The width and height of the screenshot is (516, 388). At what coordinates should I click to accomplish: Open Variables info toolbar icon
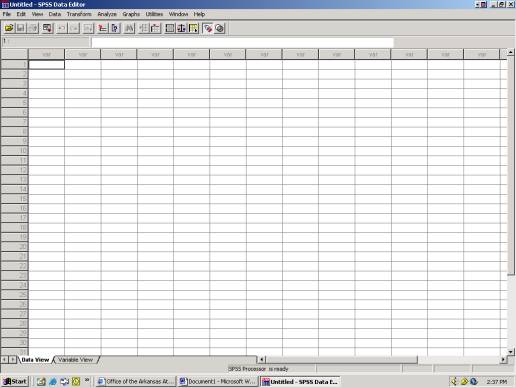[115, 28]
